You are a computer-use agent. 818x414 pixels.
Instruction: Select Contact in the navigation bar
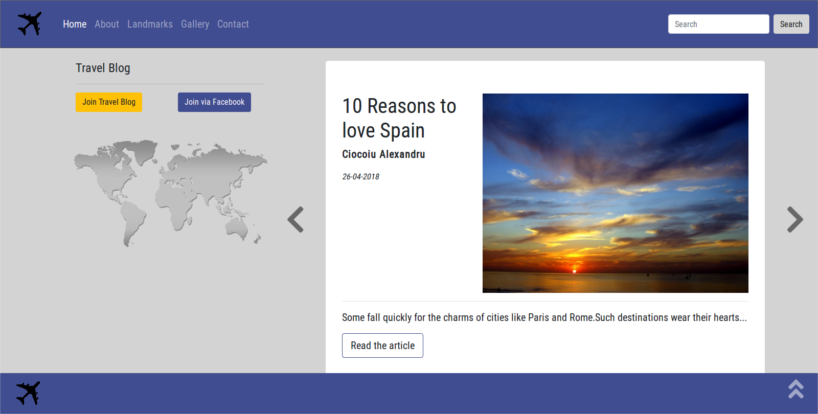point(233,24)
